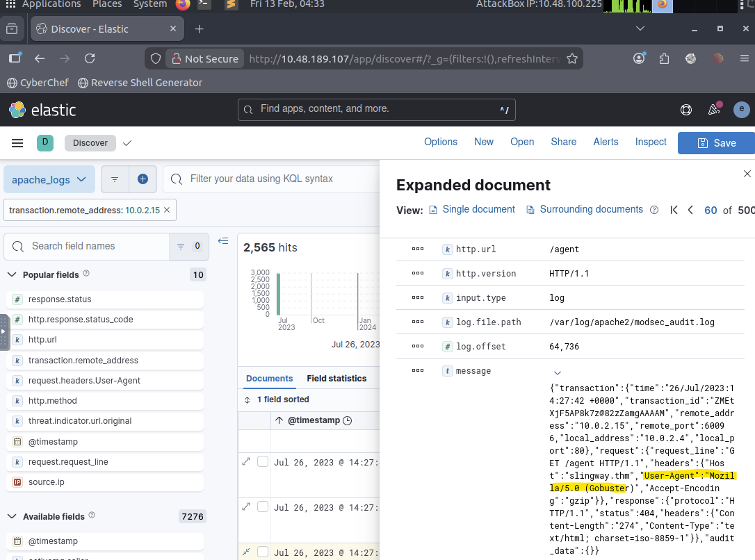
Task: Open the newsfeed notifications icon
Action: [713, 110]
